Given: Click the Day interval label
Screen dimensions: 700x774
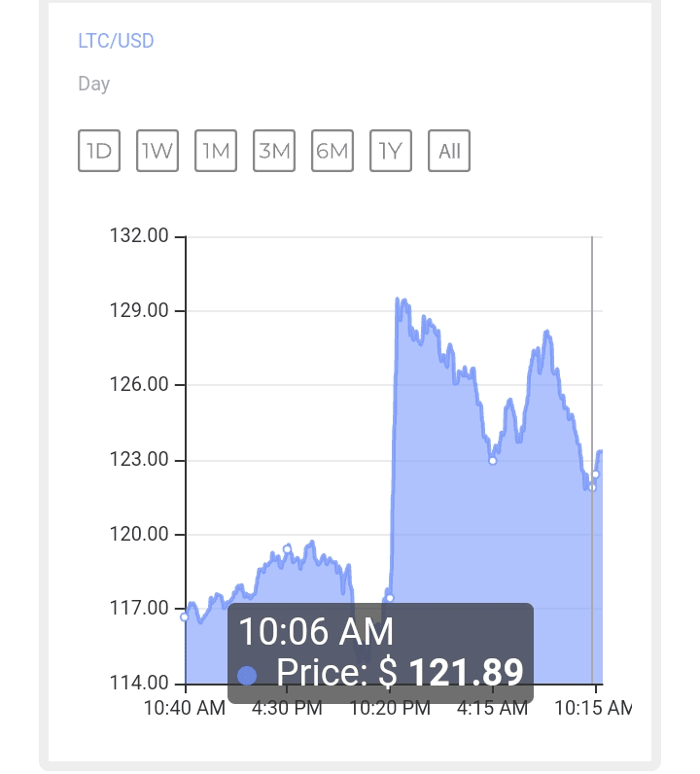Looking at the screenshot, I should (x=93, y=84).
